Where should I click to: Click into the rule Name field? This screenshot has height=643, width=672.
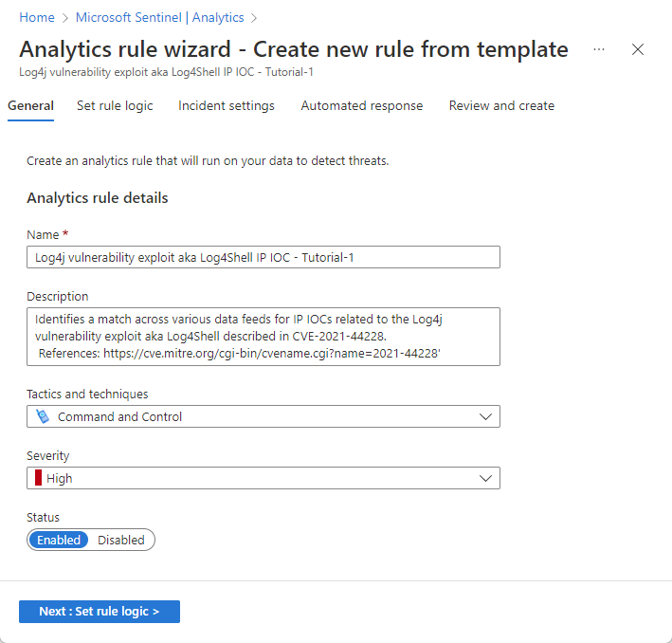[x=263, y=257]
